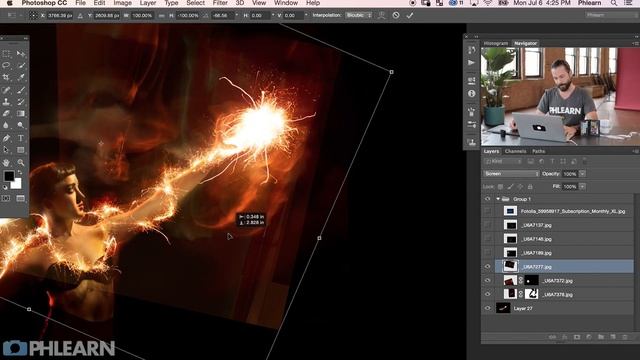This screenshot has width=640, height=360.
Task: Select the Eraser tool
Action: click(x=6, y=113)
